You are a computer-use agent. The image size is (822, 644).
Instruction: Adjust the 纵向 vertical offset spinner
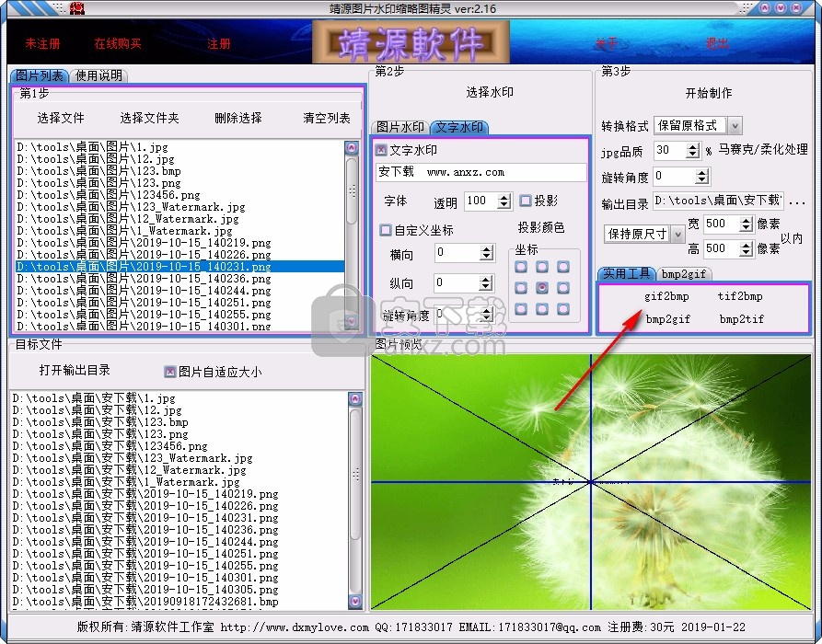tap(486, 283)
